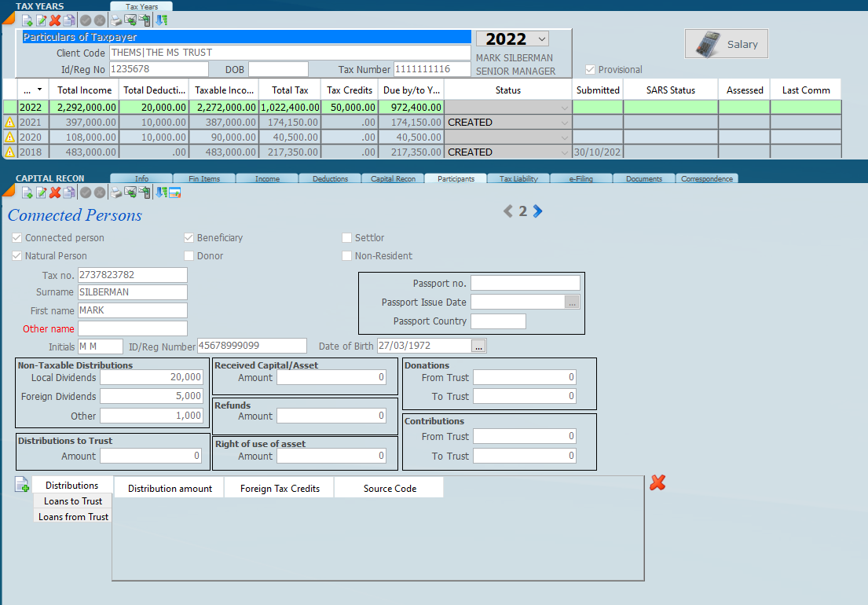
Task: Select the Loans to Trust tab
Action: pos(73,501)
